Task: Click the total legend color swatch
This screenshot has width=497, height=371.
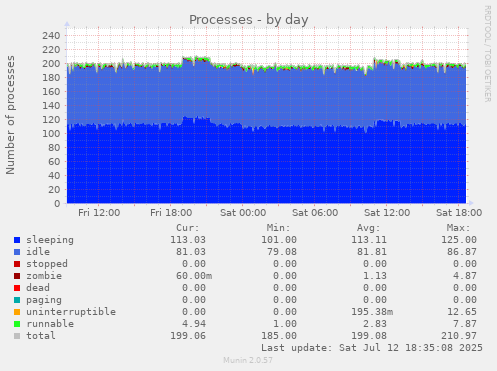Action: click(x=17, y=336)
